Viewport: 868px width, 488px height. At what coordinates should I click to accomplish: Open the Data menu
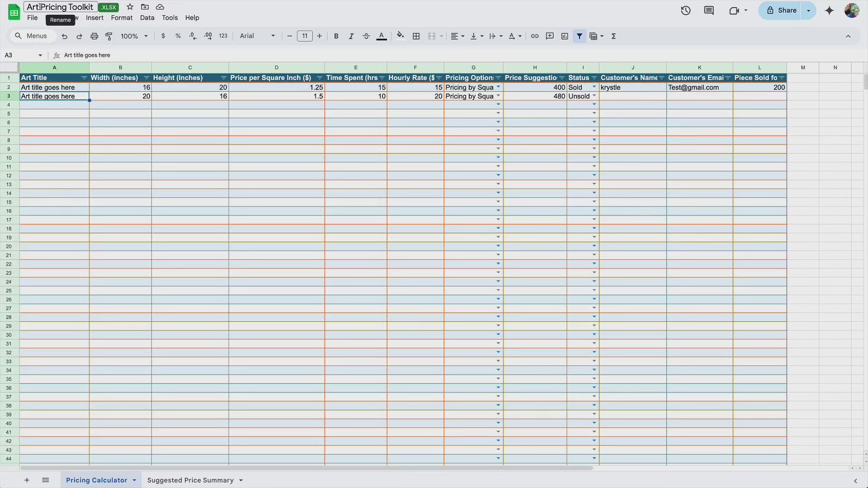tap(147, 18)
